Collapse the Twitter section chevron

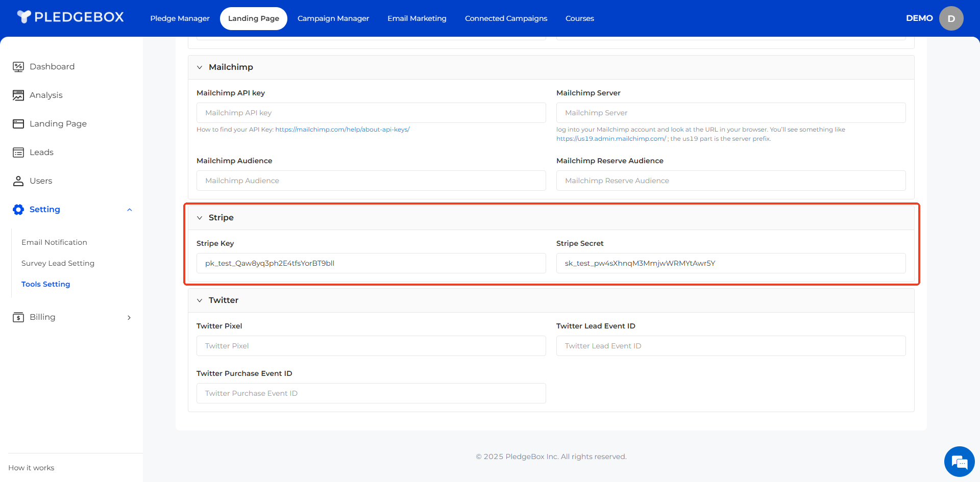point(200,300)
